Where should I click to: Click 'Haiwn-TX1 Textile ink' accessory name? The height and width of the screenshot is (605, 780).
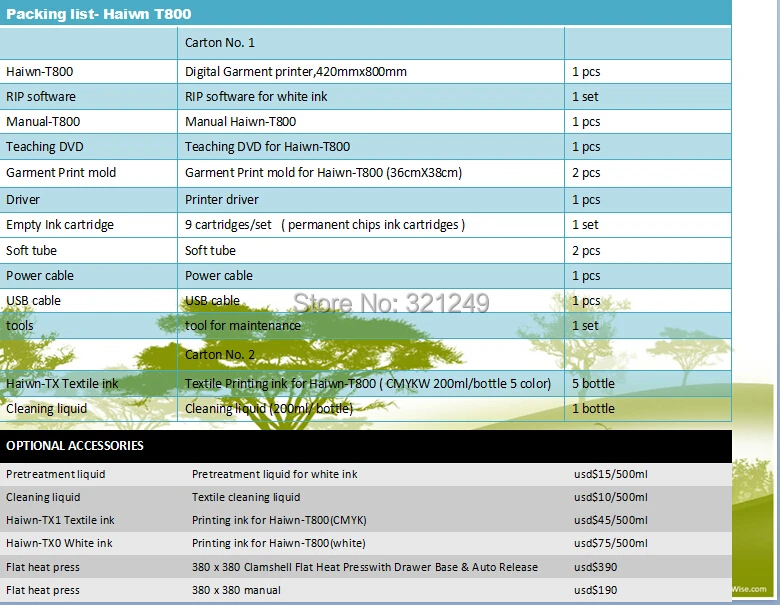[60, 520]
